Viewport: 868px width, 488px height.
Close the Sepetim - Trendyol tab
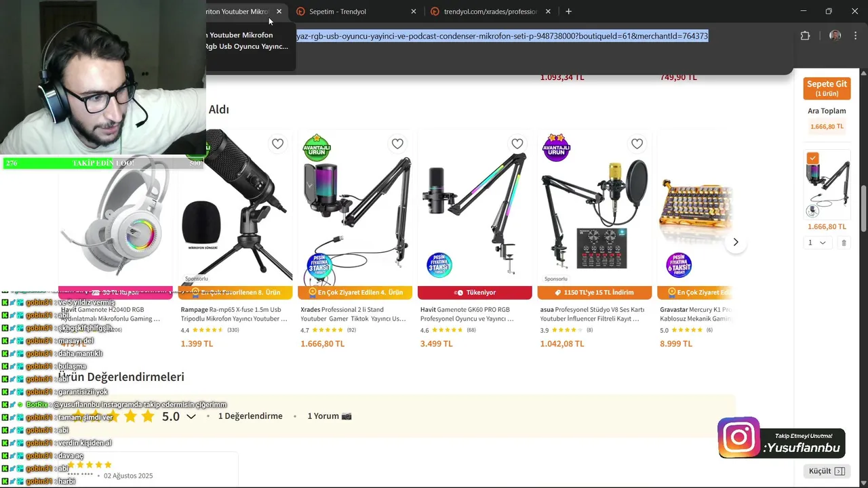(x=414, y=12)
